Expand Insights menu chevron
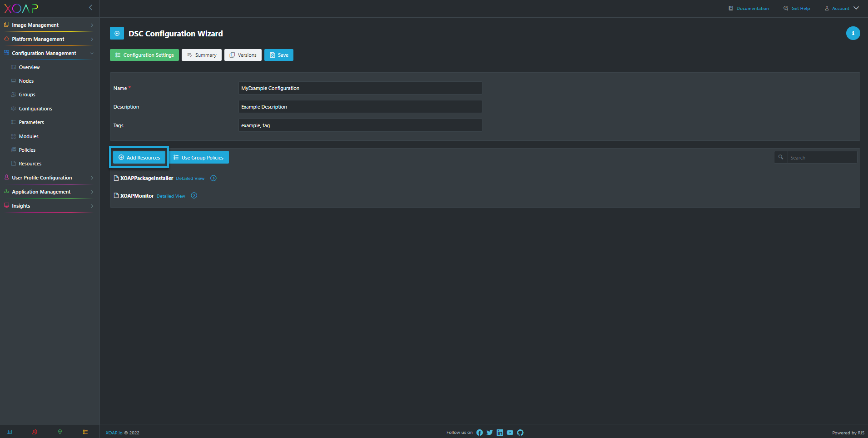 pyautogui.click(x=92, y=206)
